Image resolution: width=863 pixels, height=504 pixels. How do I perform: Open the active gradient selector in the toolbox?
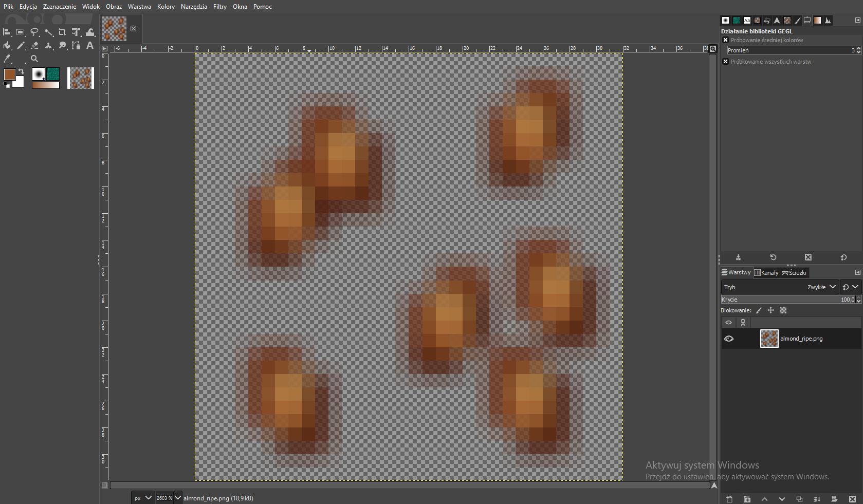coord(46,85)
